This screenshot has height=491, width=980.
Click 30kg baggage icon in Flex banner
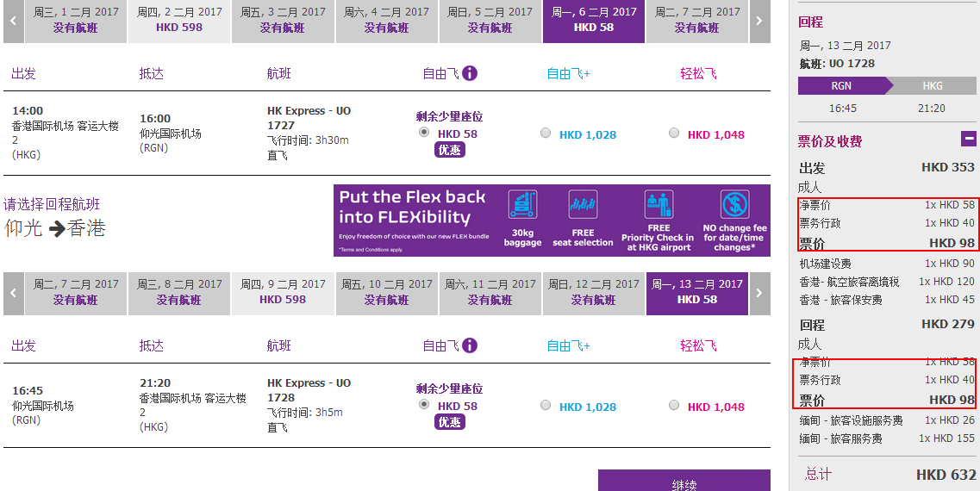pyautogui.click(x=522, y=204)
